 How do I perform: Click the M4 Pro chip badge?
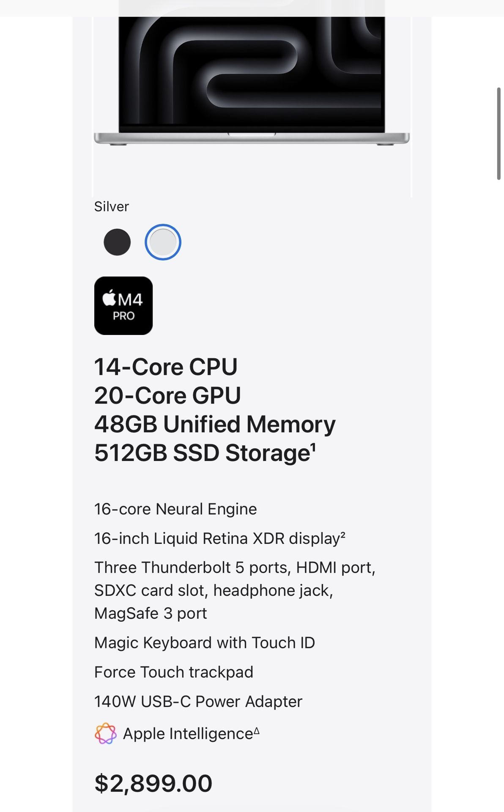tap(123, 306)
